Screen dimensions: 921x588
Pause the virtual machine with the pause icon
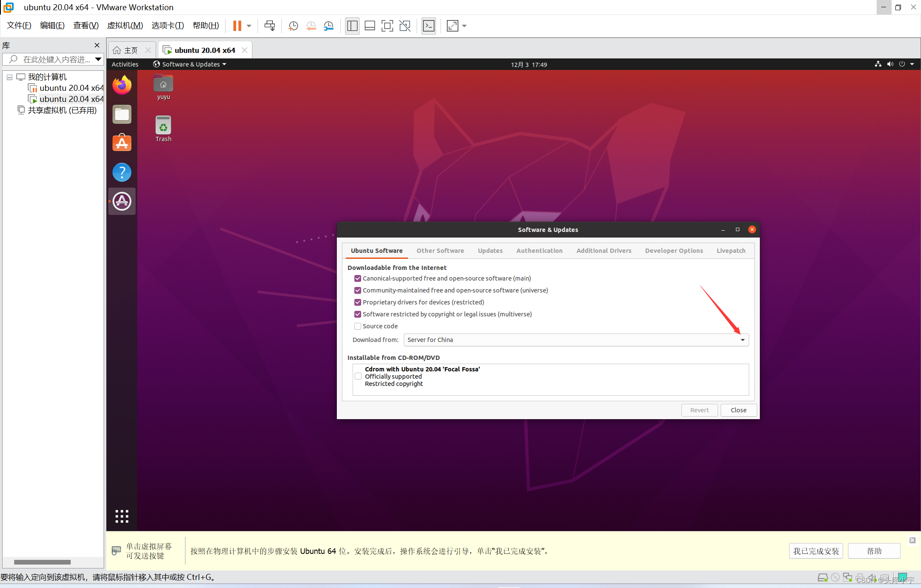point(237,26)
